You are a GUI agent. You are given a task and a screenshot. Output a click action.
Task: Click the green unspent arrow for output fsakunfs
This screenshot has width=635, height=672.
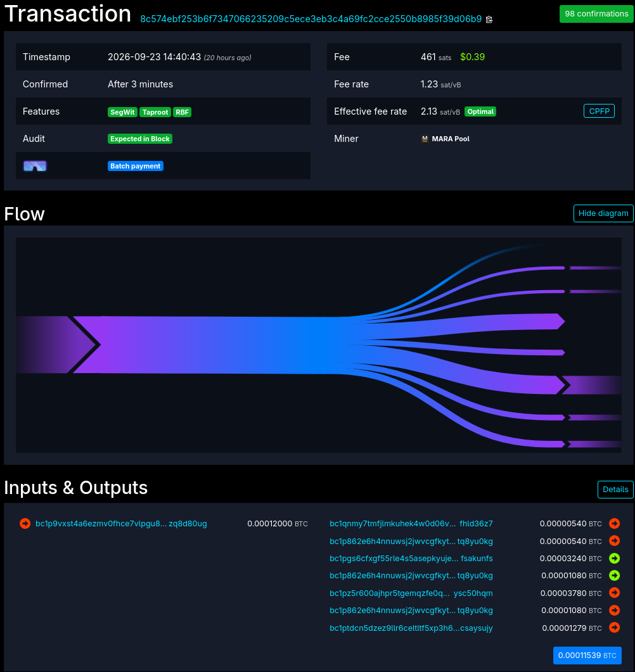tap(615, 558)
